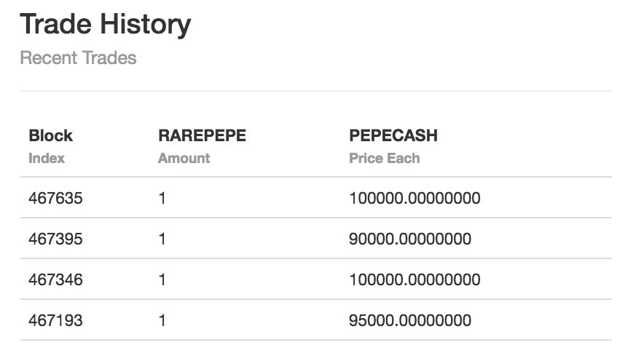Click the Price Each sub-label
Screen dimensions: 644x345
tap(385, 159)
